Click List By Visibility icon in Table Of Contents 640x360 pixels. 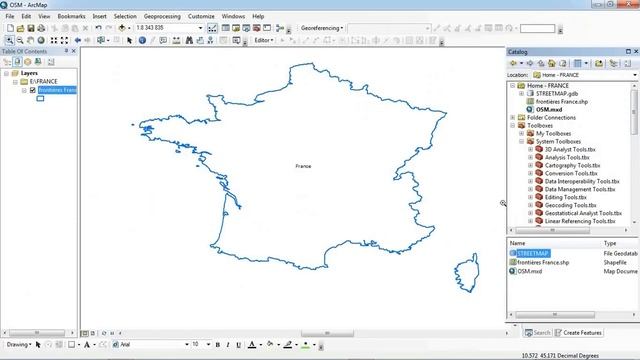[x=28, y=62]
